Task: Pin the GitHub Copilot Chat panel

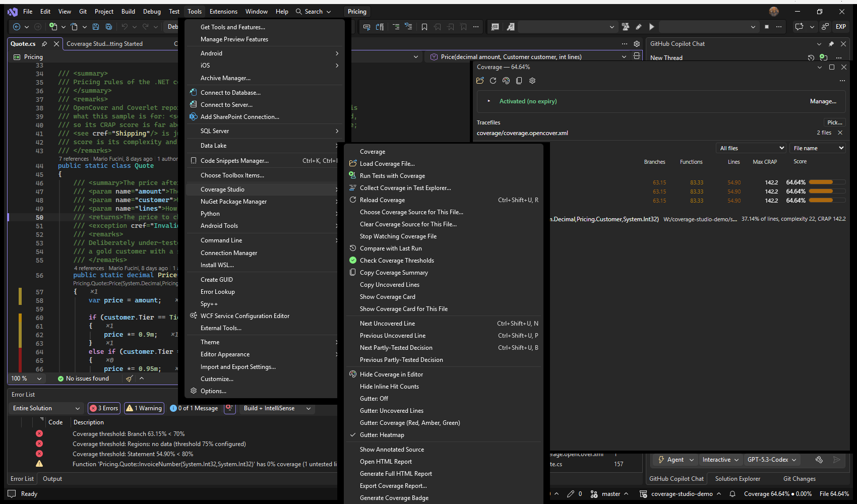Action: 831,44
